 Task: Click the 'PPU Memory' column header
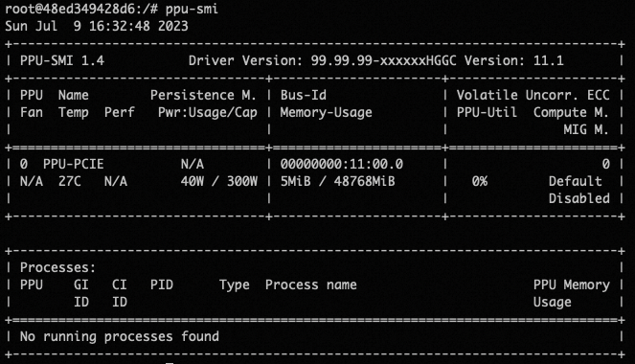[x=572, y=285]
